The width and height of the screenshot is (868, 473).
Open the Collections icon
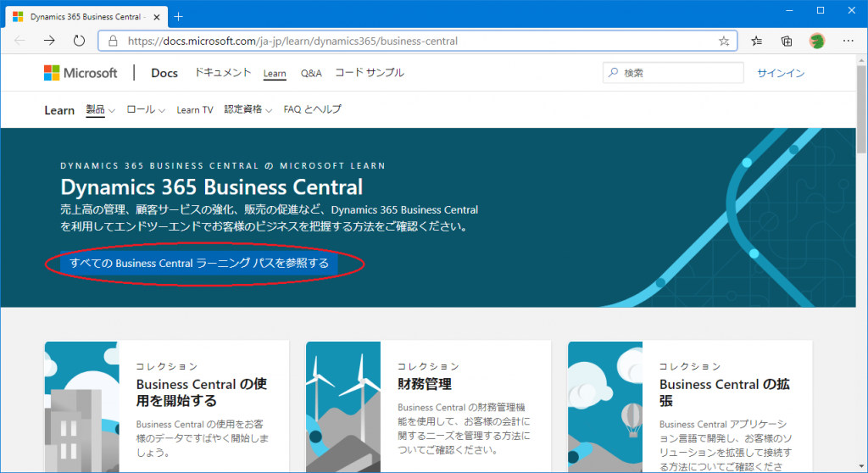[787, 41]
